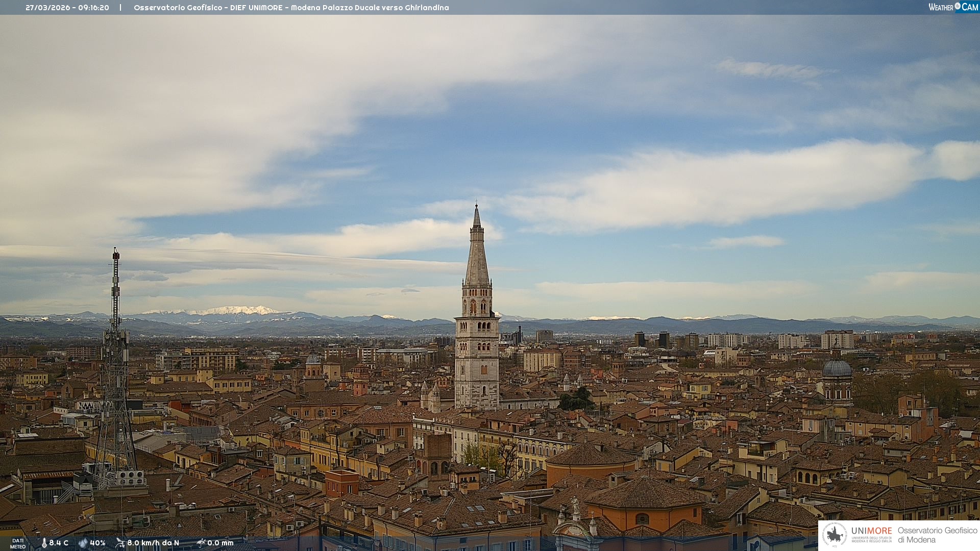Screen dimensions: 980x551
Task: Open the DATI METEO label
Action: pos(18,543)
